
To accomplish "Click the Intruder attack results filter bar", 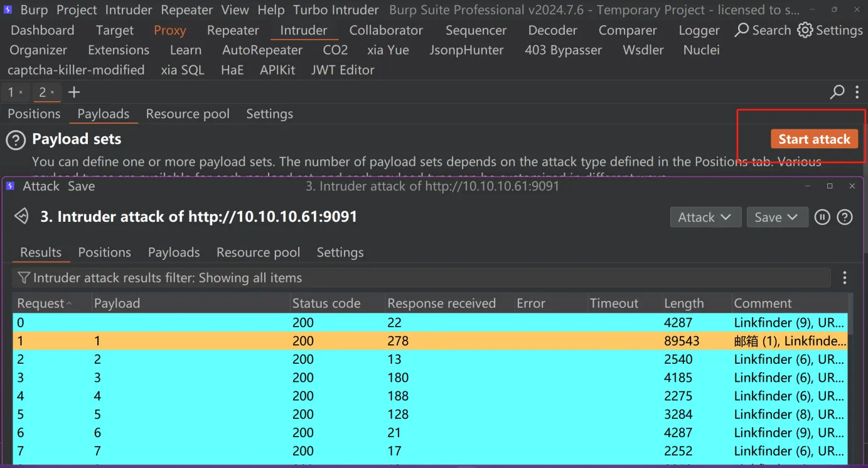I will click(422, 278).
